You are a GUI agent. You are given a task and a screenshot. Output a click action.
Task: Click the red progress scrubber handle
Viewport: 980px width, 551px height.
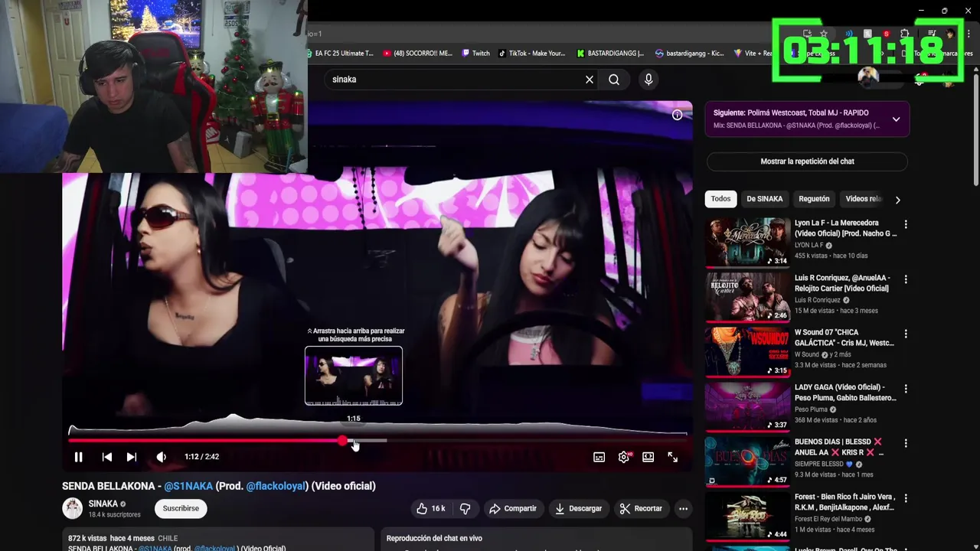[x=342, y=441]
